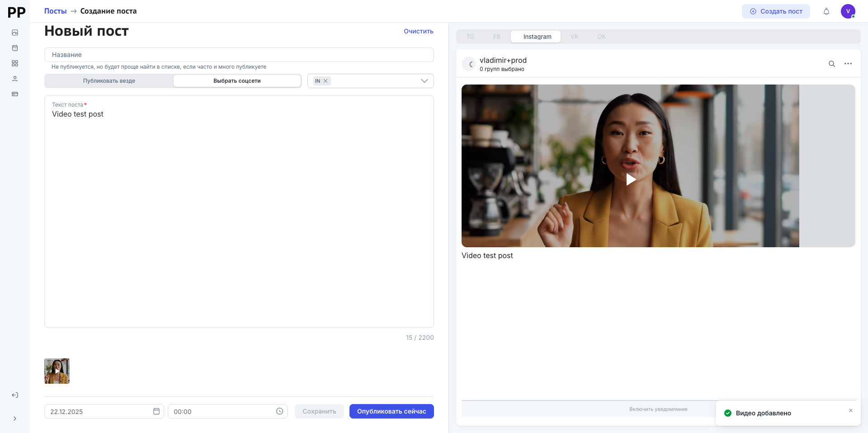Open the billing card sidebar icon
The width and height of the screenshot is (868, 433).
[x=15, y=94]
